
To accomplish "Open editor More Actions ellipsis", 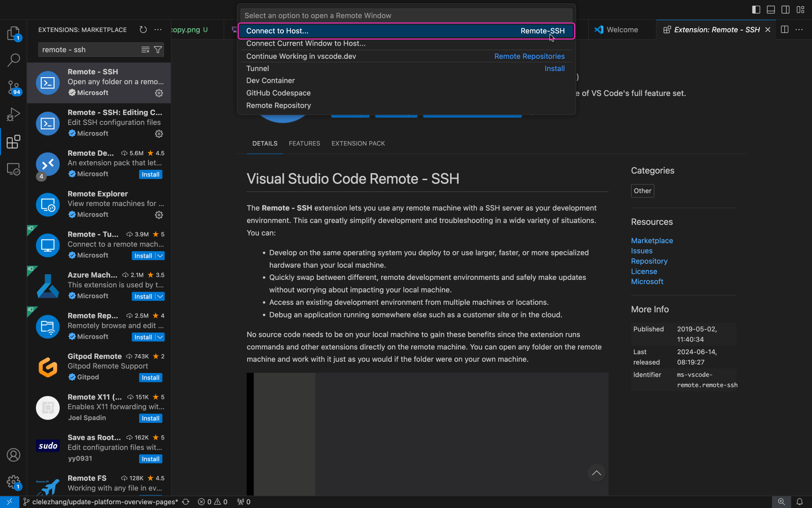I will (799, 30).
